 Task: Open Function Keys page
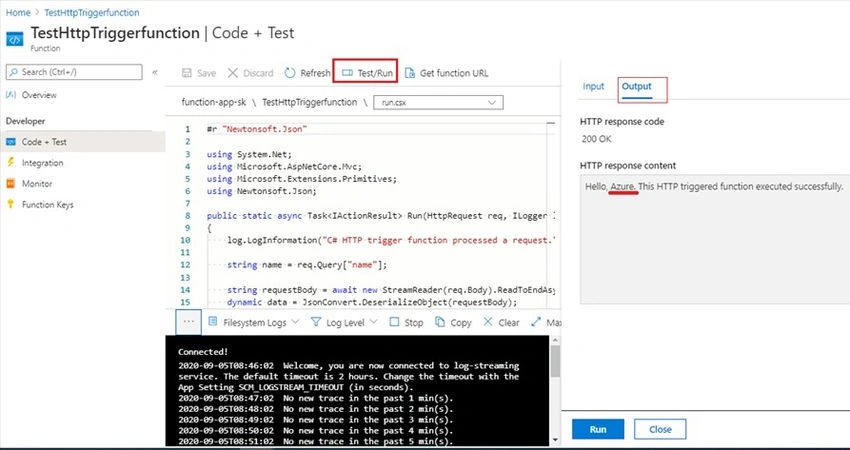click(x=48, y=204)
